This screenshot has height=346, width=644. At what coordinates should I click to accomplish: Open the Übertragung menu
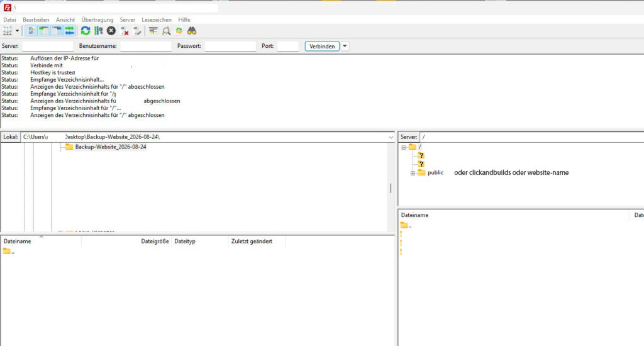point(97,20)
